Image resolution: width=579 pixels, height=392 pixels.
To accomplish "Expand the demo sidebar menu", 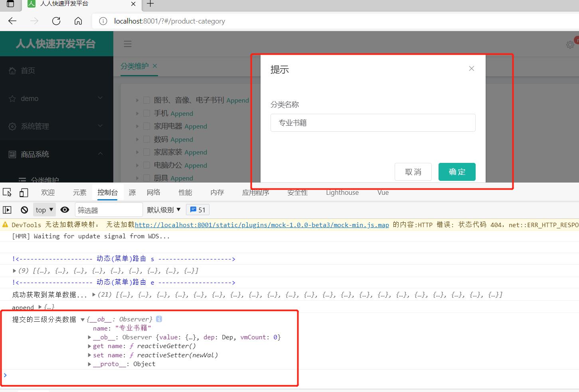I will (x=57, y=99).
